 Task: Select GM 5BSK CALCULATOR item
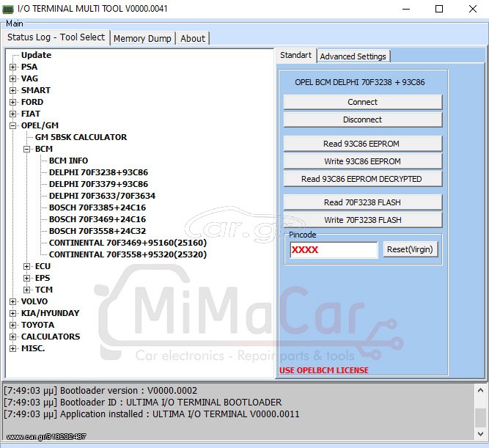tap(81, 137)
